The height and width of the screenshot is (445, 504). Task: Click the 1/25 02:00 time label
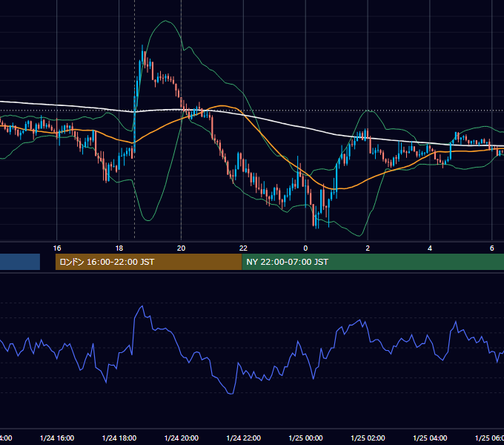click(368, 438)
